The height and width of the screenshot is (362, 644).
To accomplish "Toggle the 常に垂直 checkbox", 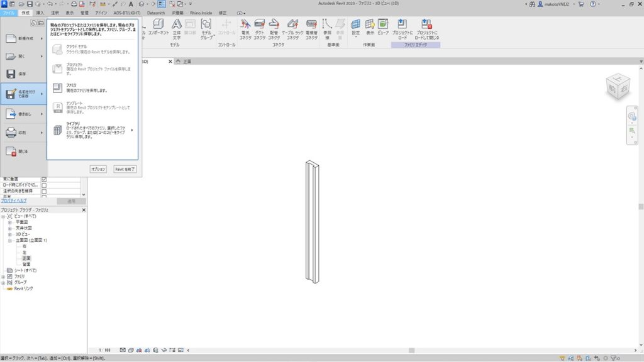I will [44, 179].
